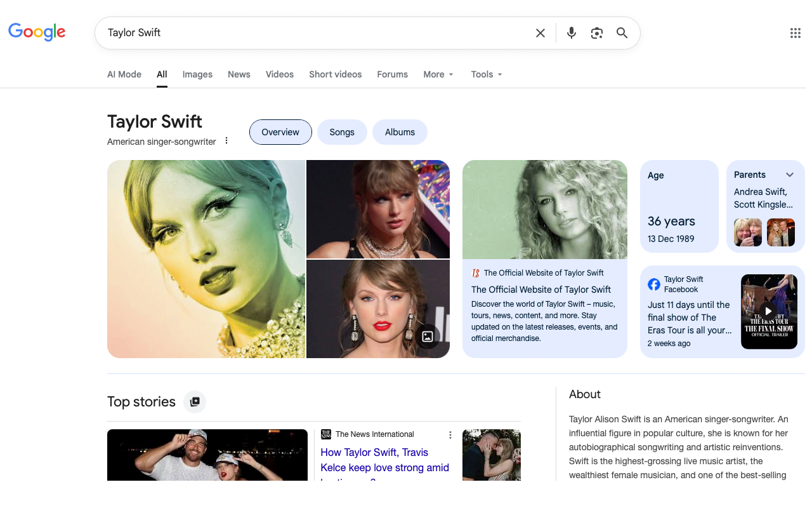Click the Taylor Swift Facebook post text

point(689,317)
